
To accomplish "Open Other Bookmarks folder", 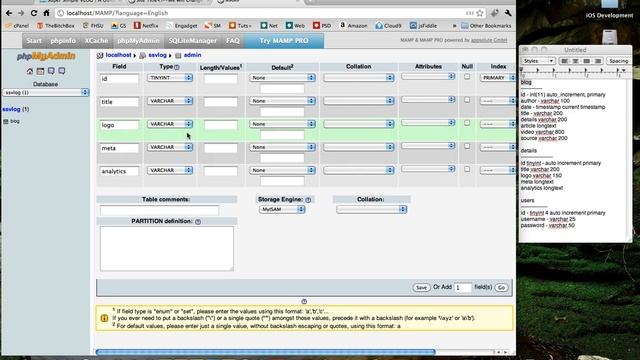I will point(486,26).
